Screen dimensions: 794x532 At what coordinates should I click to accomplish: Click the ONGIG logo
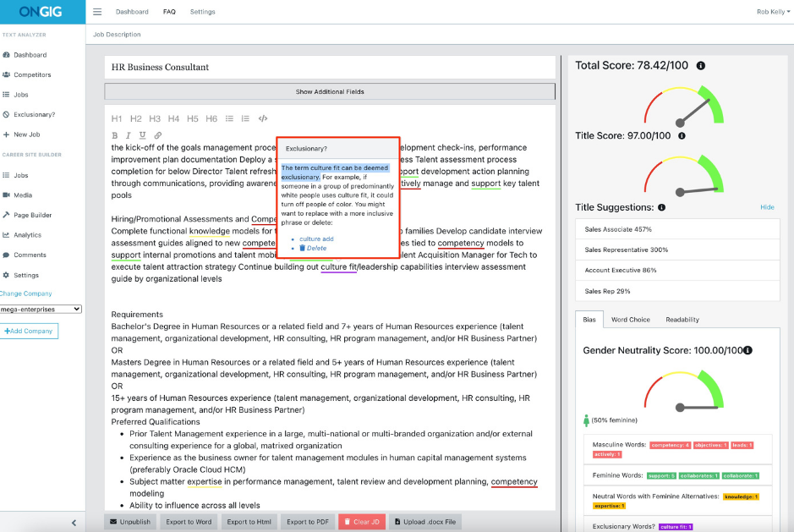(41, 12)
